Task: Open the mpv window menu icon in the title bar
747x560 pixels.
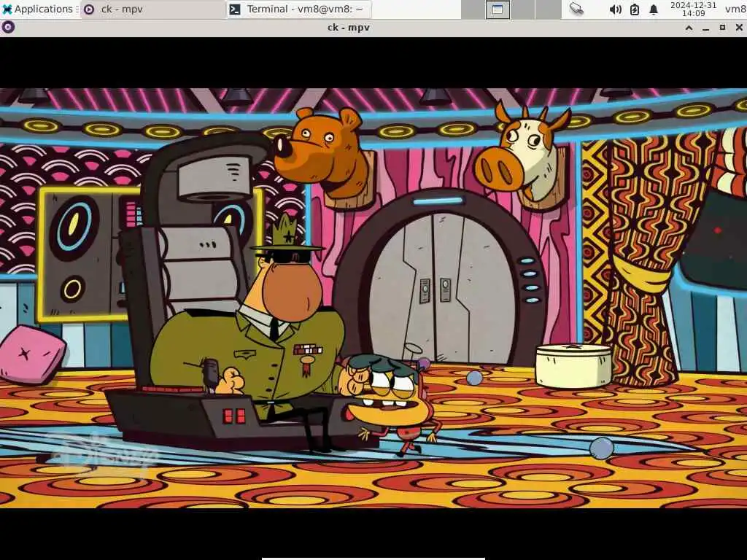Action: (8, 28)
